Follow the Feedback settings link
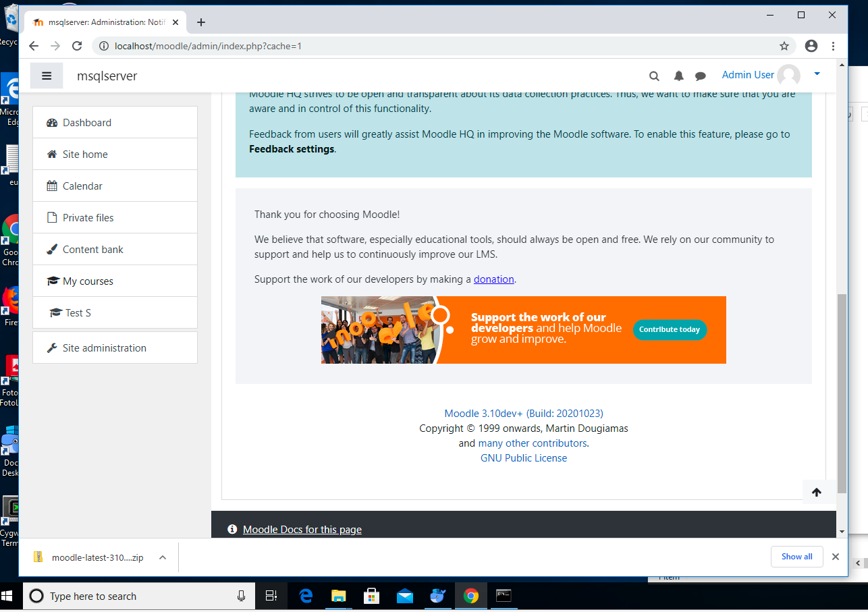This screenshot has width=868, height=612. coord(292,148)
